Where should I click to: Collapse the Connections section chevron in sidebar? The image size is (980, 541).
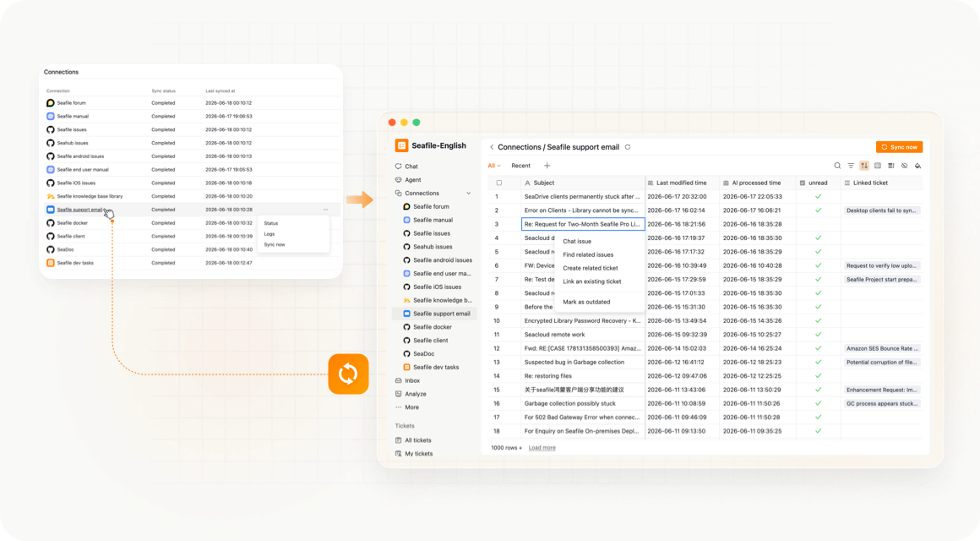pos(468,194)
